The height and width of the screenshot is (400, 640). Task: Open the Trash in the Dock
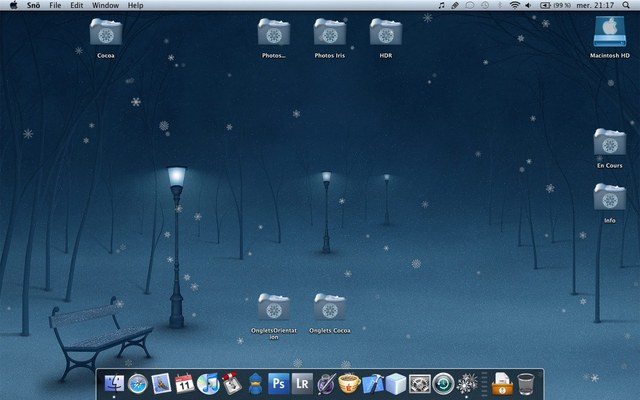click(526, 384)
